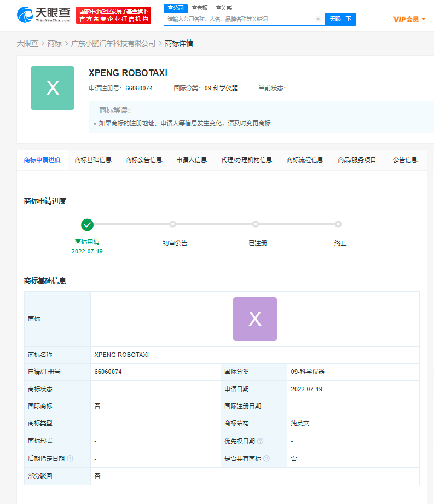Click the 天眼一下 search button
This screenshot has height=504, width=434.
[340, 19]
